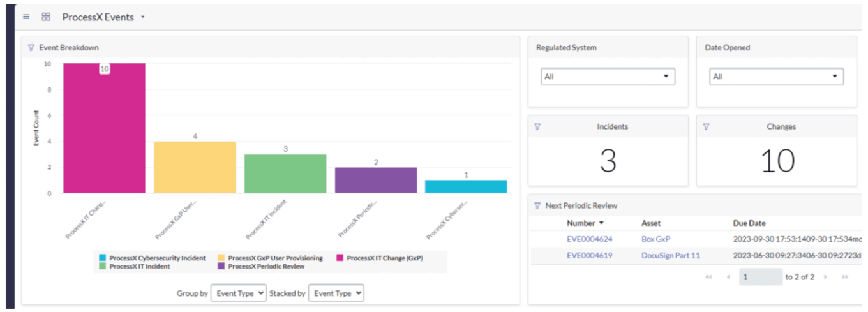
Task: Click the Incidents filter funnel icon
Action: pos(537,127)
